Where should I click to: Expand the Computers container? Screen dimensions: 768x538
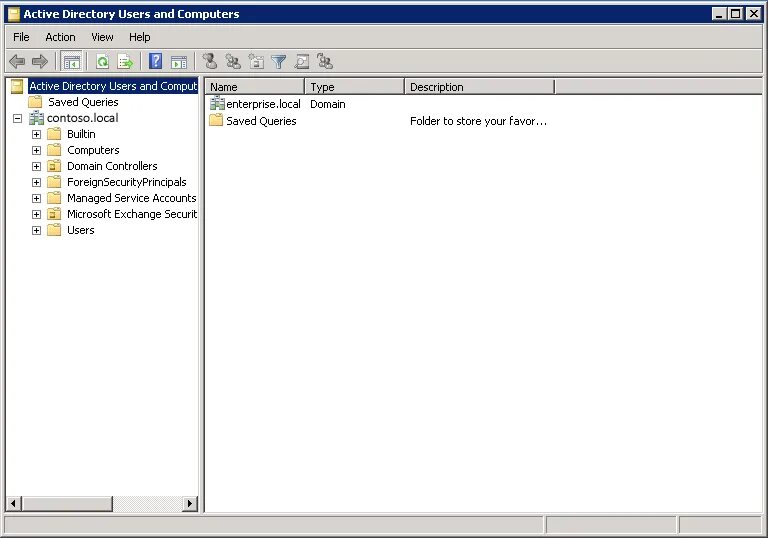pyautogui.click(x=36, y=150)
